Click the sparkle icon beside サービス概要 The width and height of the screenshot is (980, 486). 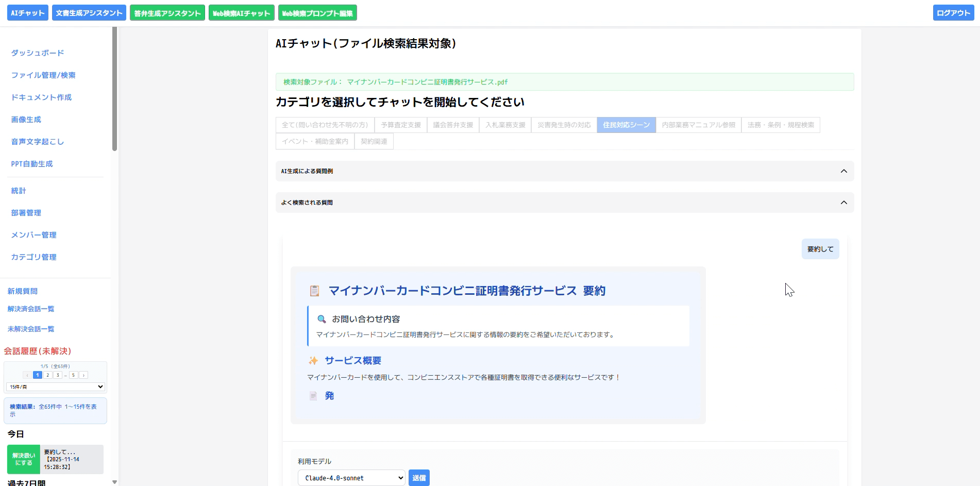click(313, 361)
